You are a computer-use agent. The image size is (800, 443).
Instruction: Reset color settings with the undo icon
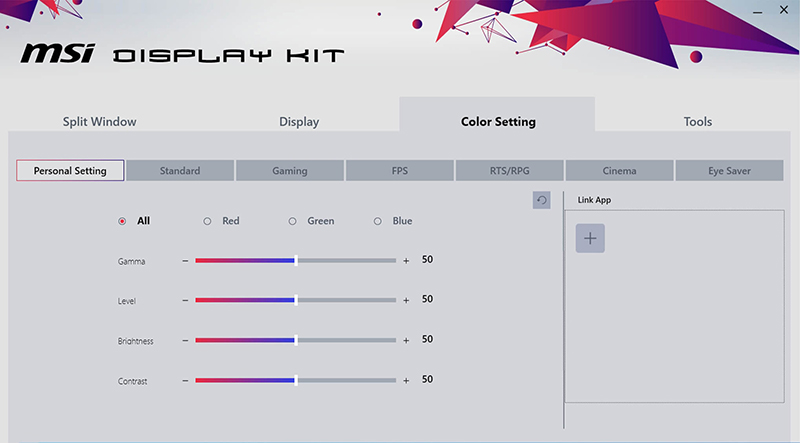[x=541, y=200]
